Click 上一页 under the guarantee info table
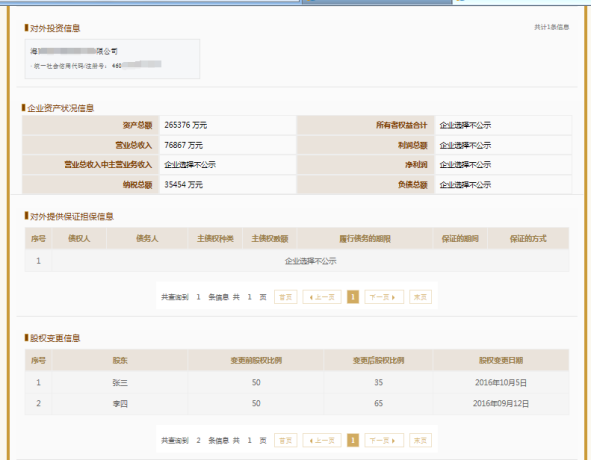This screenshot has height=461, width=591. tap(322, 297)
